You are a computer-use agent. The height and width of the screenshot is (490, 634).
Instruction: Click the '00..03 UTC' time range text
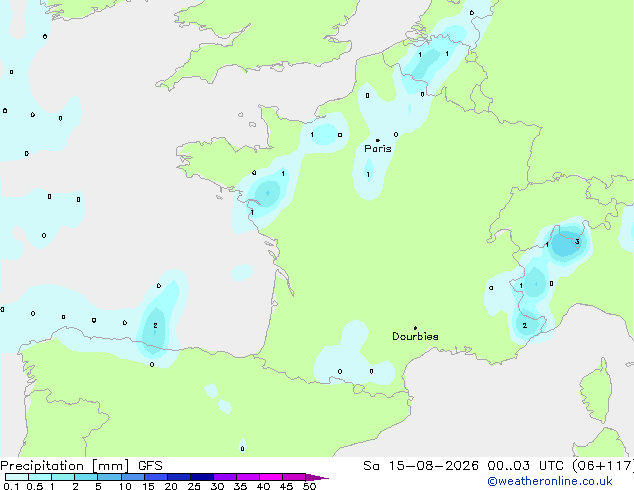[525, 466]
